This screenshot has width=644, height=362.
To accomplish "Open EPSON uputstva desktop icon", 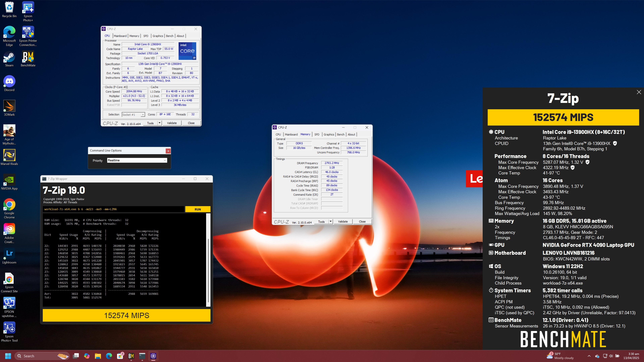I will click(x=9, y=307).
